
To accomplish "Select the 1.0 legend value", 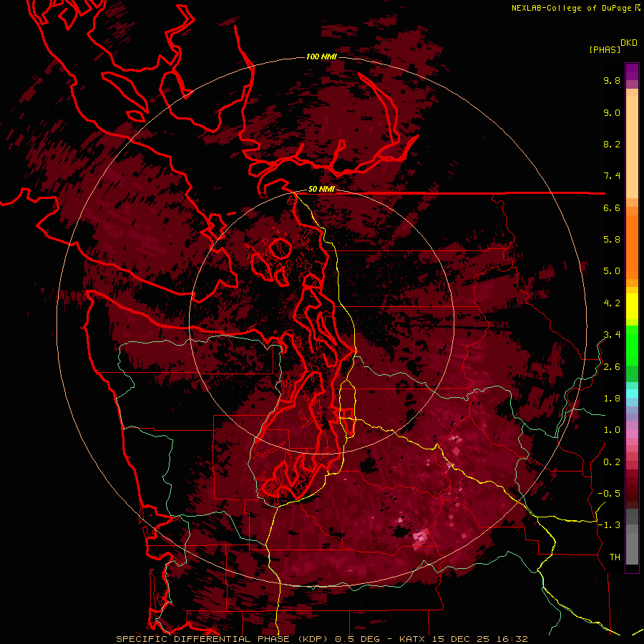I will (x=612, y=430).
